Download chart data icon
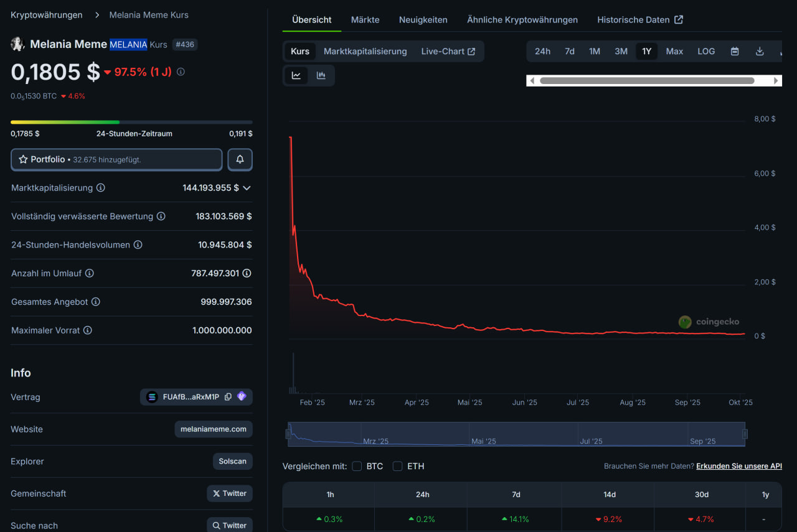 point(760,52)
